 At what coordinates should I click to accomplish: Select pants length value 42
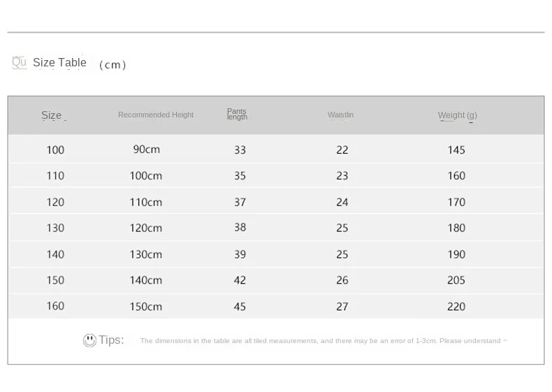coord(240,280)
